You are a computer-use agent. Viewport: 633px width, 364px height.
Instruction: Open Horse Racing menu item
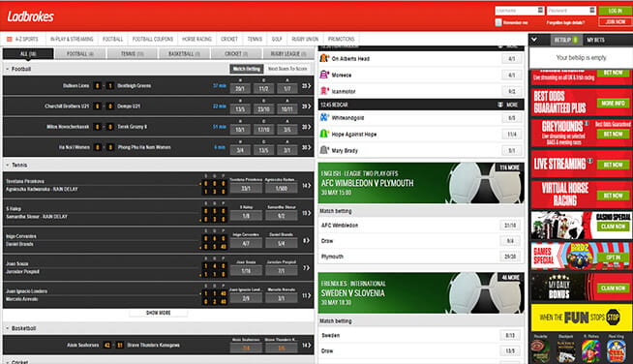(x=196, y=39)
